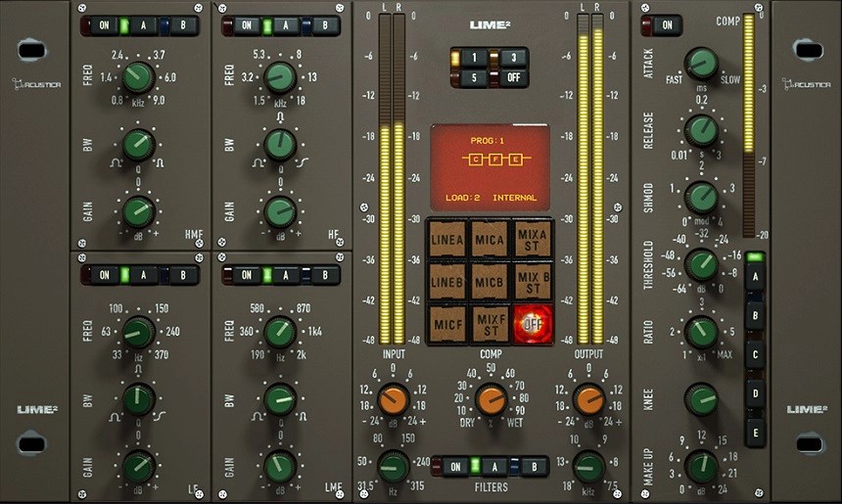Select compressor model A
Image resolution: width=842 pixels, height=504 pixels.
click(755, 277)
